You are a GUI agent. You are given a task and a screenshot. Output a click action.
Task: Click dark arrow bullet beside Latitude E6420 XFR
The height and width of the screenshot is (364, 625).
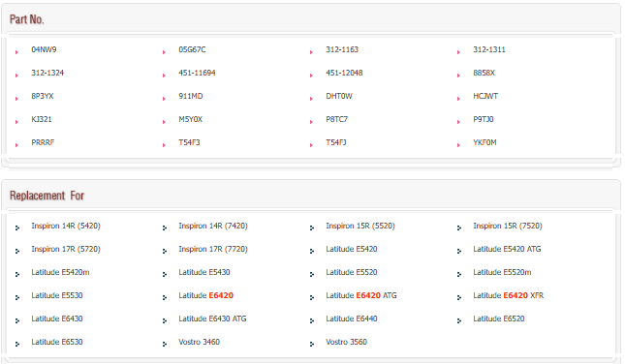pos(459,297)
